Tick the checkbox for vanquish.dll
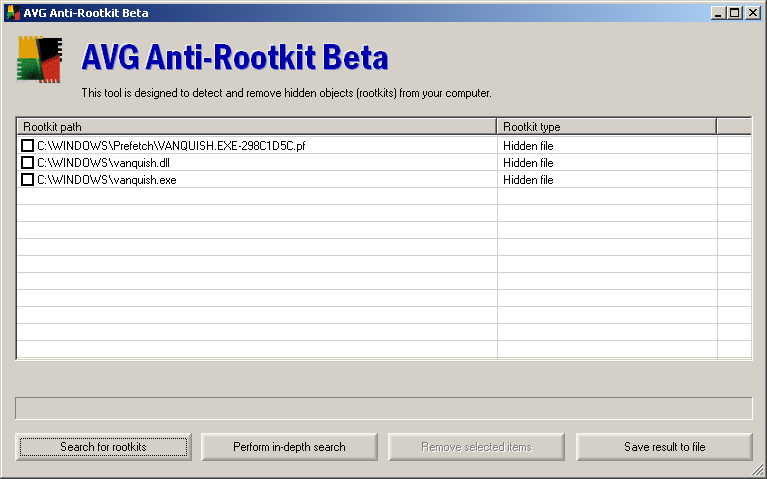 pos(27,163)
